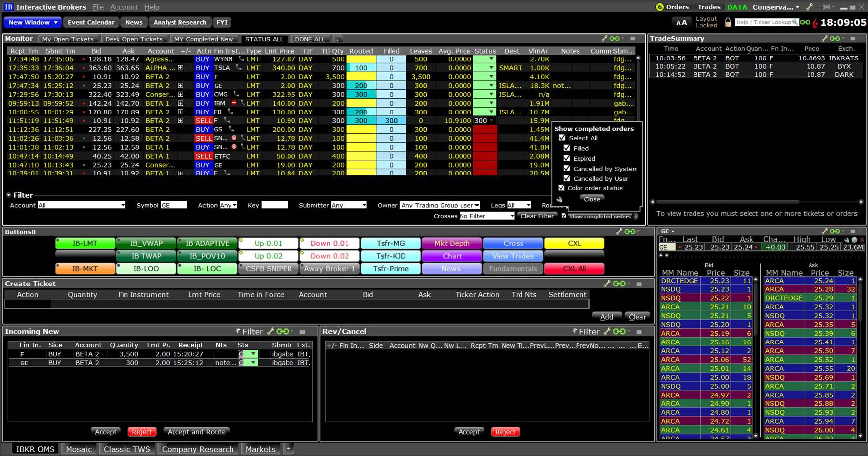Click Close in Show completed orders popup
868x456 pixels.
[x=592, y=199]
